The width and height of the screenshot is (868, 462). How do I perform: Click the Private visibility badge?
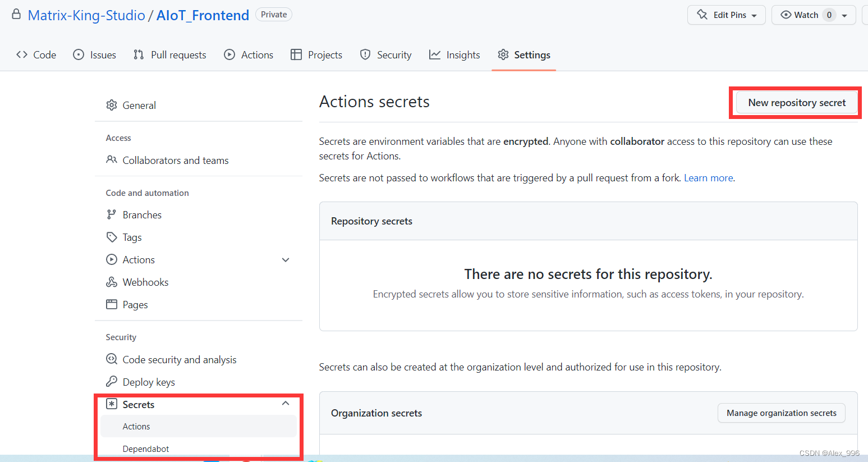pyautogui.click(x=274, y=15)
